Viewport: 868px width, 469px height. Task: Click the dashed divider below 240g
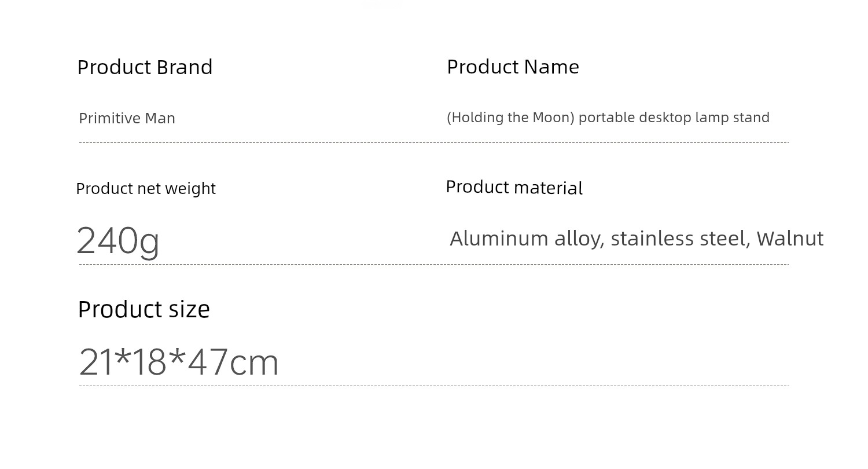pos(434,264)
